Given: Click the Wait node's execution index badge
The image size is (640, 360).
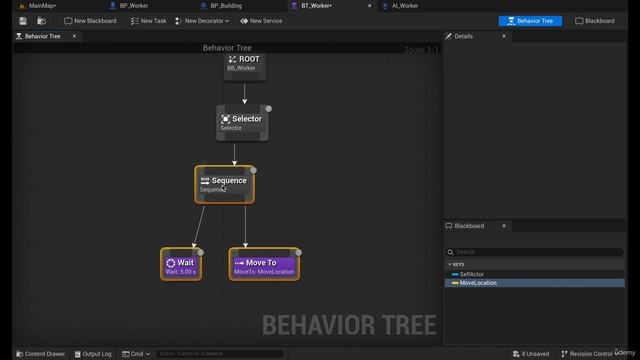Looking at the screenshot, I should click(200, 253).
